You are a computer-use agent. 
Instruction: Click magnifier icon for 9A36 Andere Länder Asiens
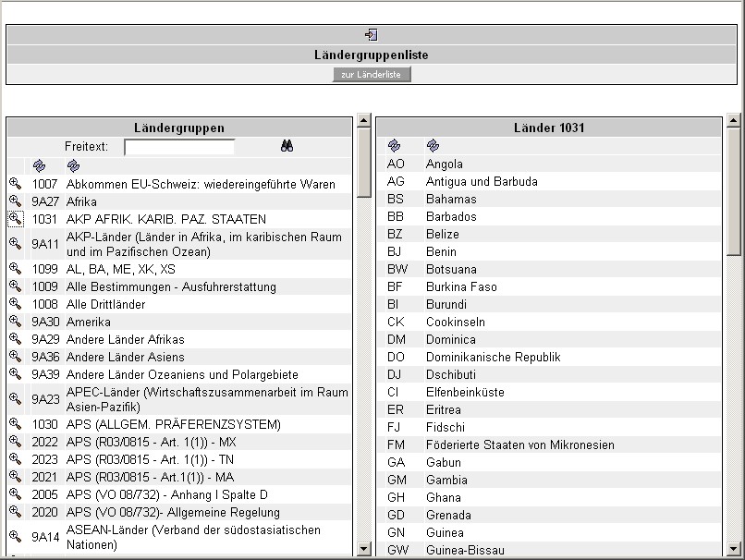point(15,357)
